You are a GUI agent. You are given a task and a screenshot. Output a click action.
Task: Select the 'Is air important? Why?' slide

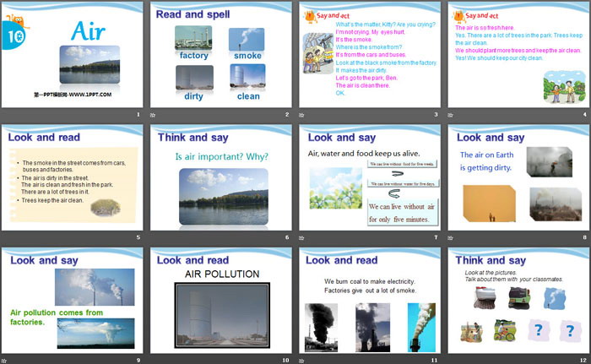[221, 177]
